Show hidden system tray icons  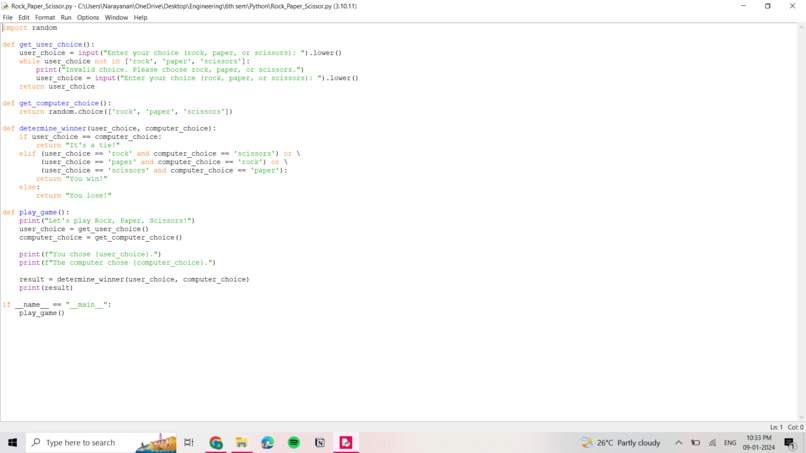point(679,442)
